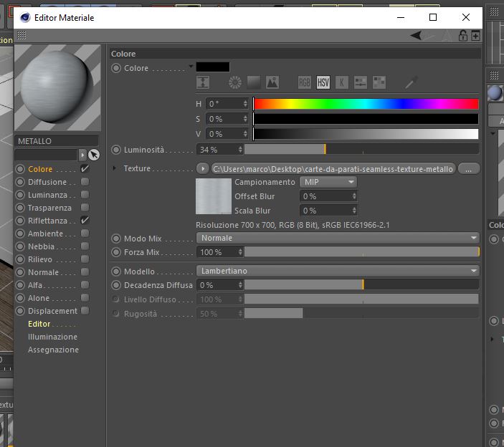This screenshot has height=447, width=504.
Task: Open the Modello Lambertiano dropdown
Action: click(x=338, y=271)
